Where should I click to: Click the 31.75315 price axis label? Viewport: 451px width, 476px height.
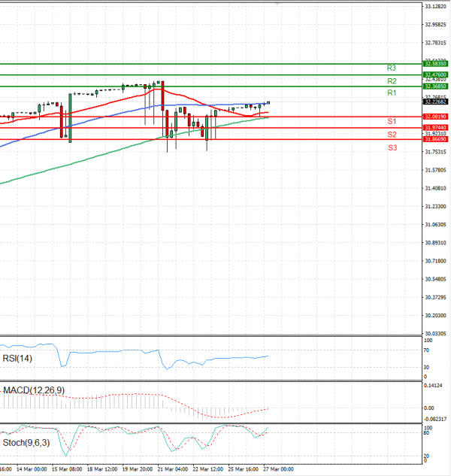[x=435, y=152]
